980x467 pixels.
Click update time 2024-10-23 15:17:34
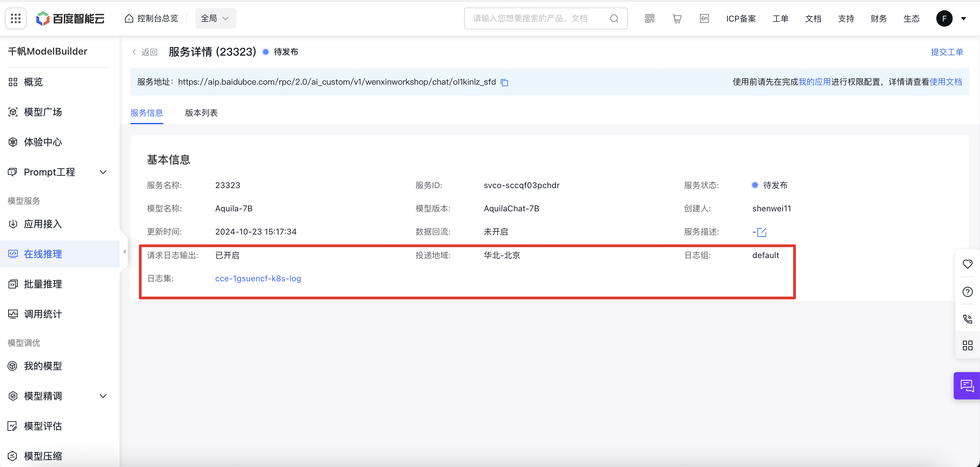point(256,231)
